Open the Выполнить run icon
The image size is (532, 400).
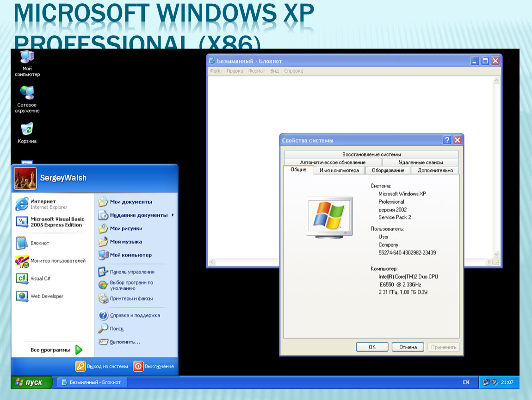point(103,342)
